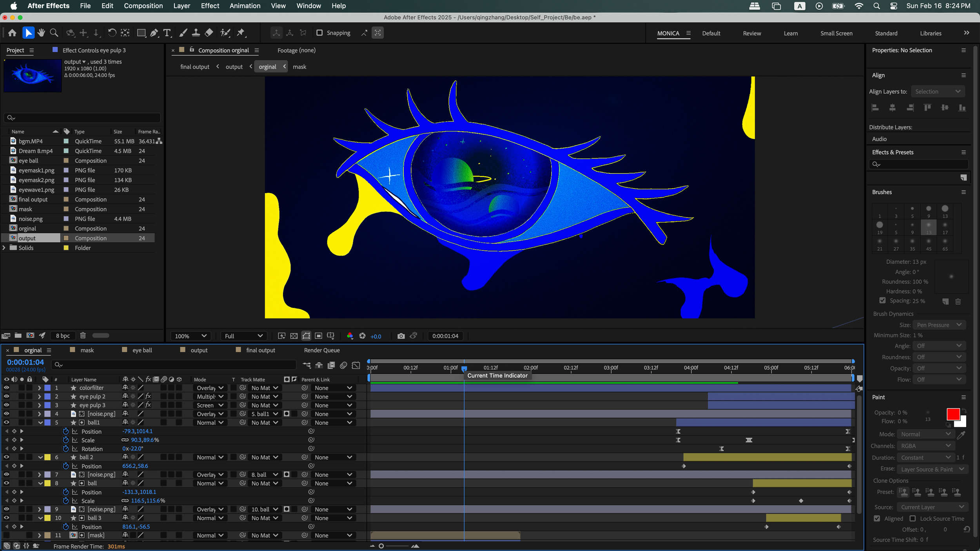Screen dimensions: 980x551
Task: Hide the colorfilter layer with its eye icon
Action: pos(6,388)
